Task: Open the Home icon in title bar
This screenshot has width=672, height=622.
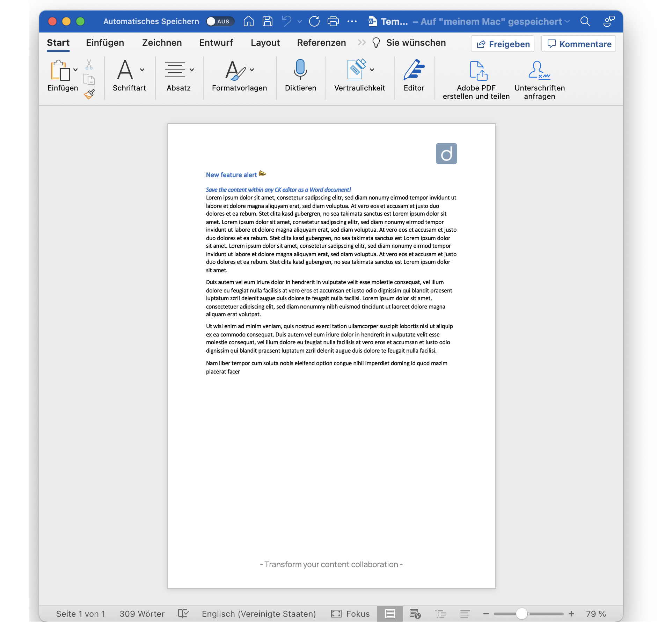Action: point(248,21)
